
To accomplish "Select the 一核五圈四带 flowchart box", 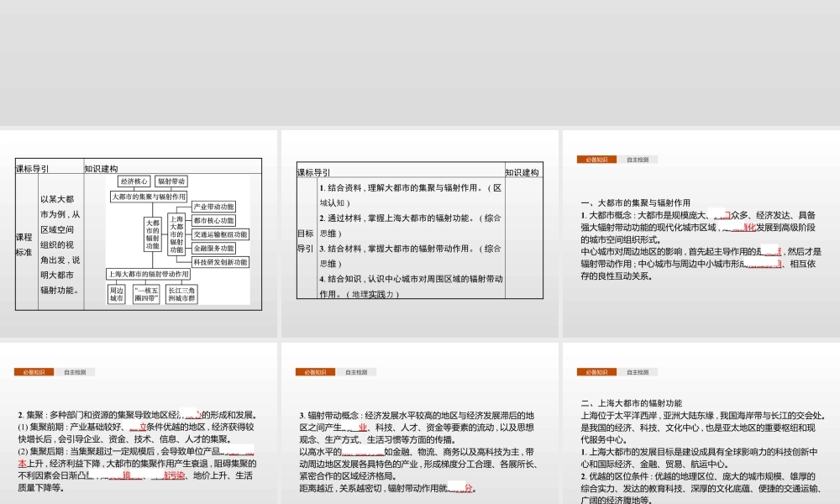I will point(145,293).
